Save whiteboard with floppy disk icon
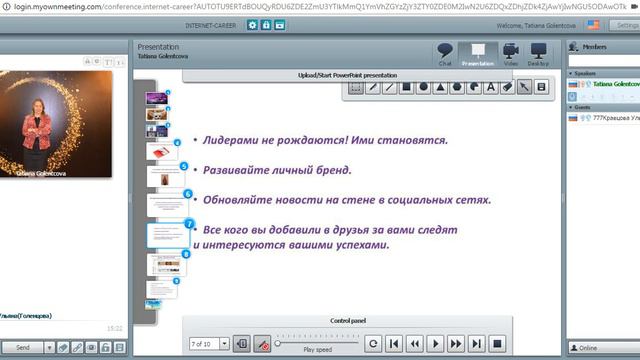The width and height of the screenshot is (640, 360). [x=541, y=87]
